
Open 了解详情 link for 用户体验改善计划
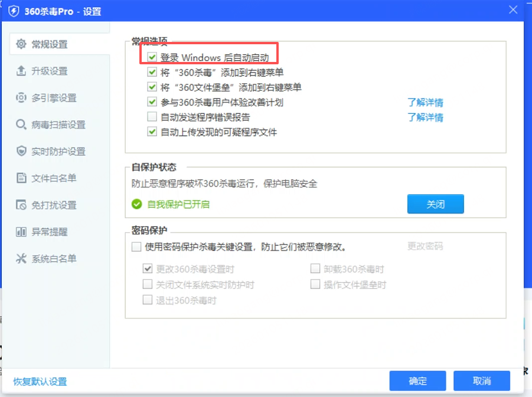pyautogui.click(x=425, y=102)
